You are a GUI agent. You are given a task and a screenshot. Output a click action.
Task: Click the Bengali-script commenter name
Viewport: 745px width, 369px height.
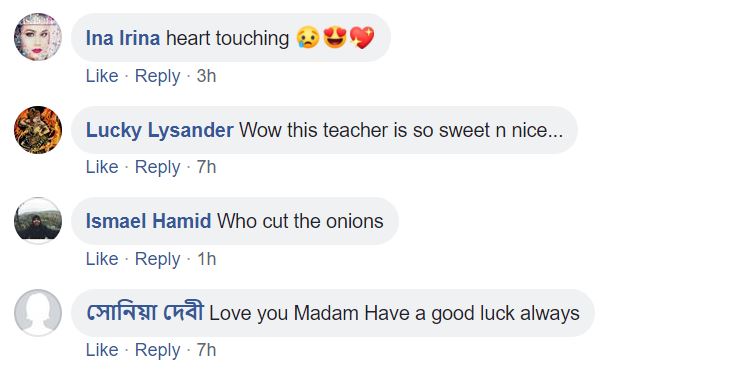(144, 312)
